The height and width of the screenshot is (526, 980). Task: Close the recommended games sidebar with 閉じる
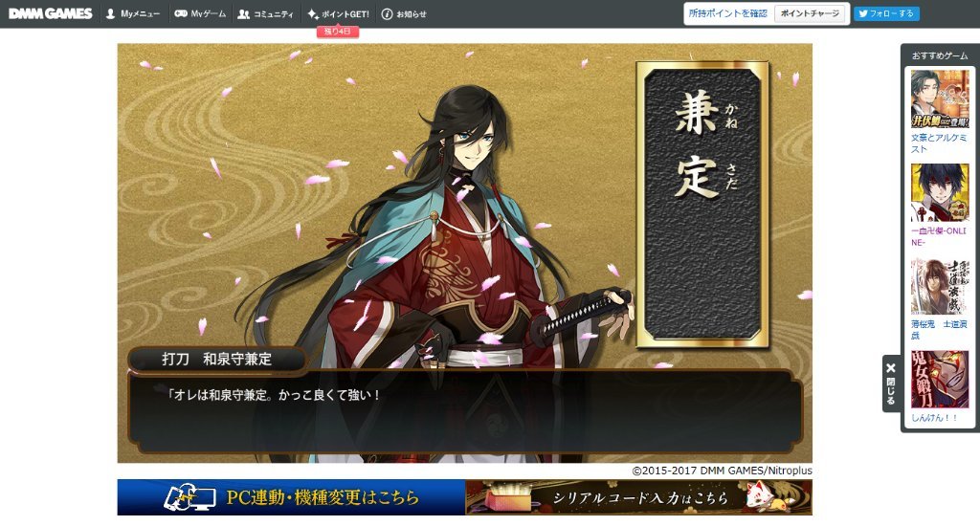[891, 383]
